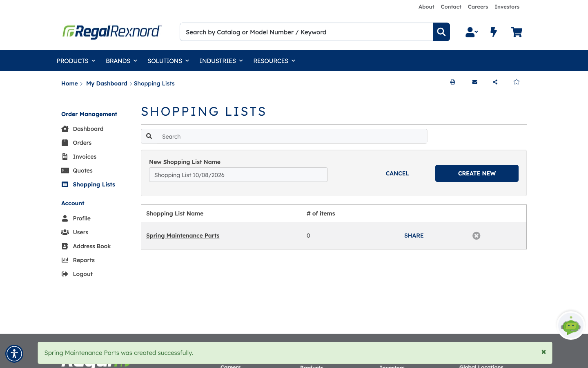Click the Cancel button
588x368 pixels.
pos(397,173)
